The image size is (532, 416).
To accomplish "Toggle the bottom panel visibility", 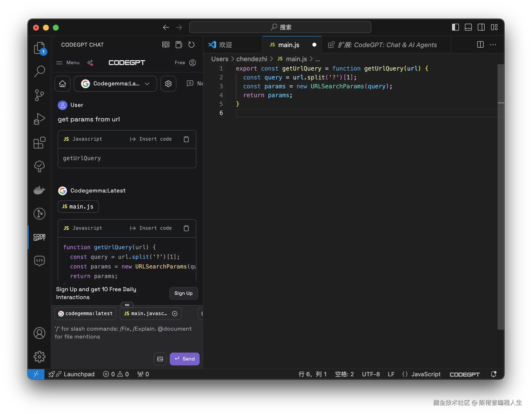I will point(468,27).
